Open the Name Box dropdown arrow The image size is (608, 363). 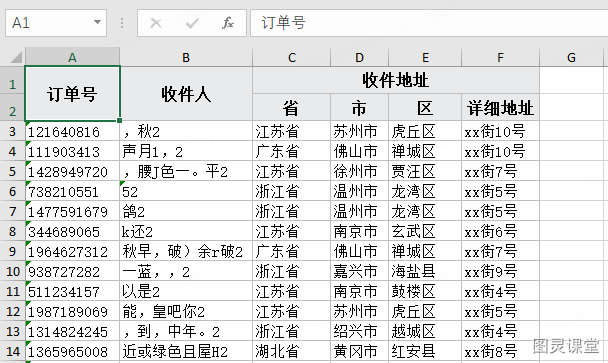point(97,22)
